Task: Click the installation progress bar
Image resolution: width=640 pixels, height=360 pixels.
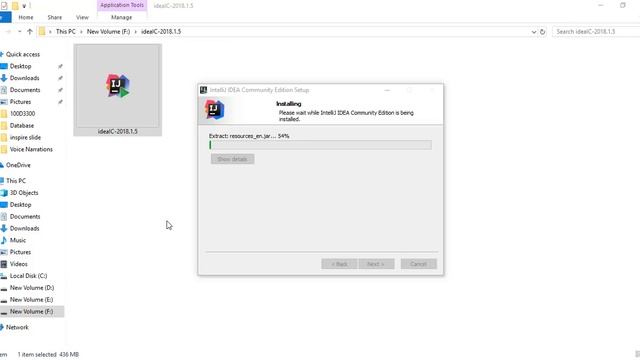Action: point(320,145)
